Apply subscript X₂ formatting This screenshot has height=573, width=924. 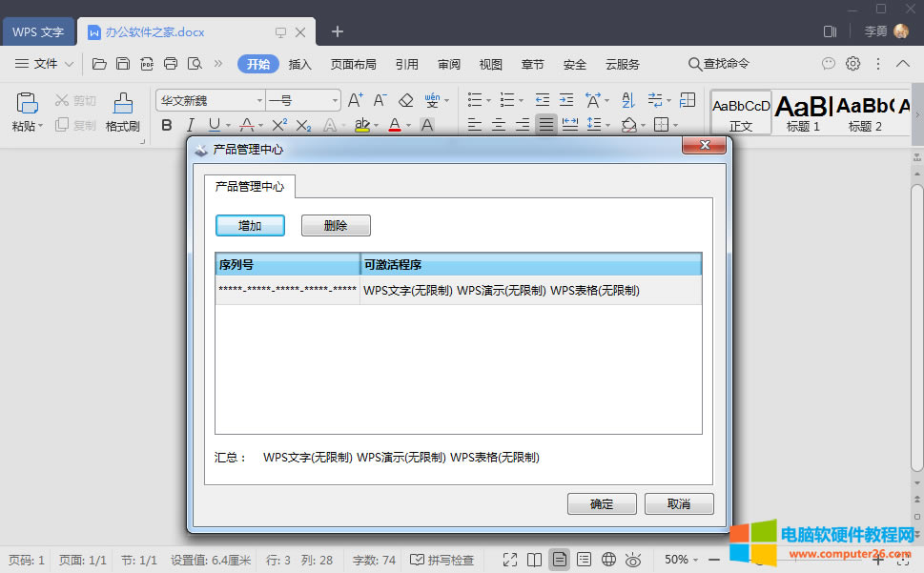pos(303,126)
